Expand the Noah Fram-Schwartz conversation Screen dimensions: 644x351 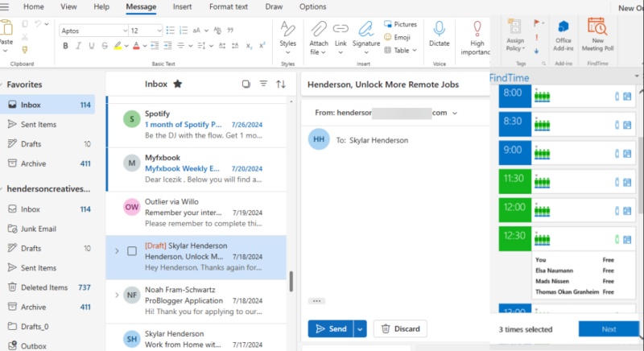coord(117,295)
